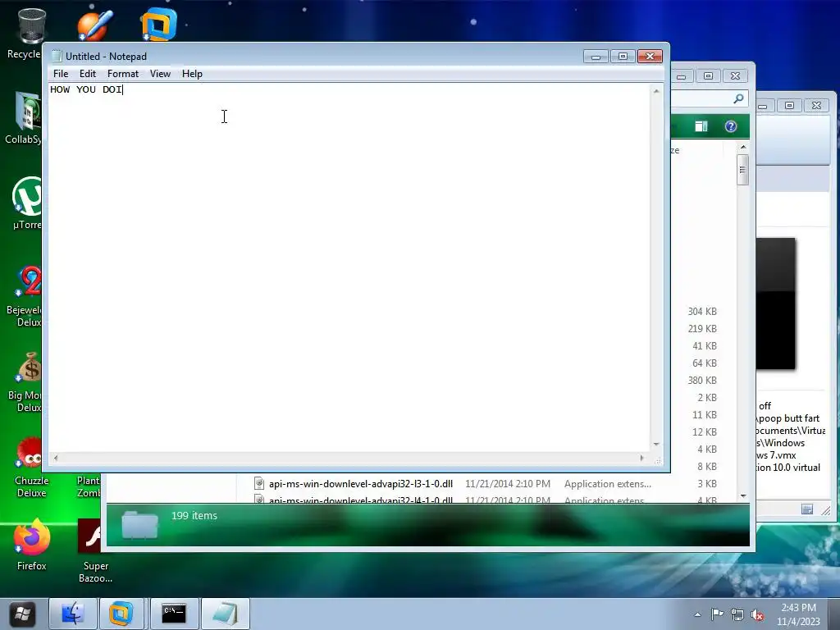Open the VMware desktop shortcut icon
The height and width of the screenshot is (630, 840).
pyautogui.click(x=158, y=24)
